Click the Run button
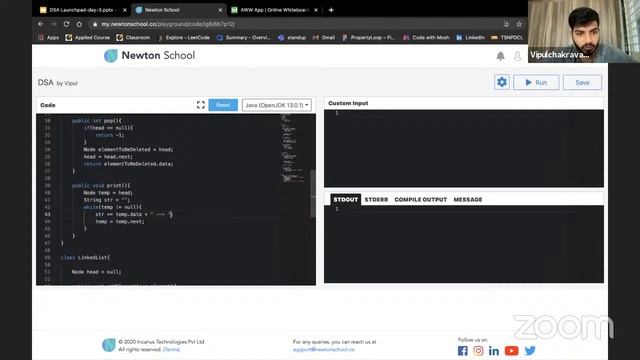 pos(536,82)
